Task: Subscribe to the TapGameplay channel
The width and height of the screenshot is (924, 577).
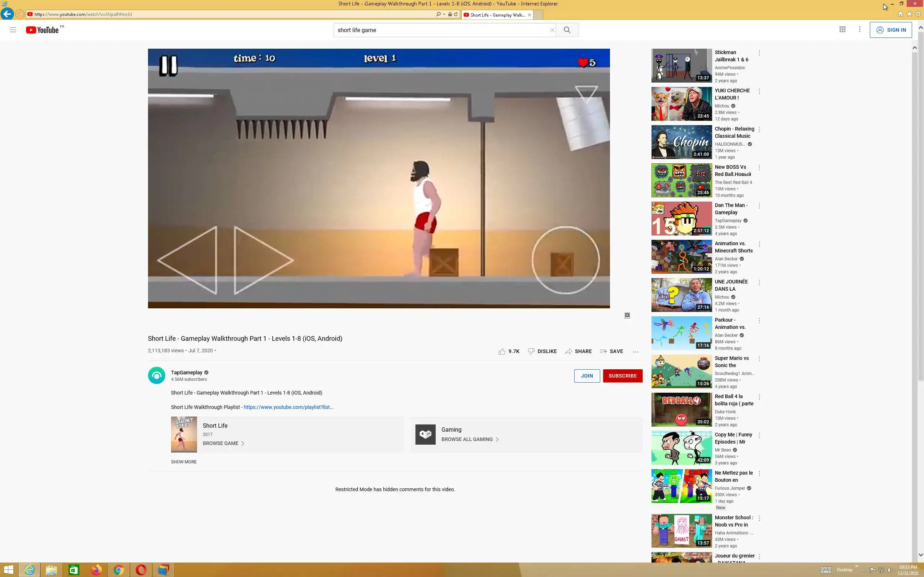Action: [x=622, y=376]
